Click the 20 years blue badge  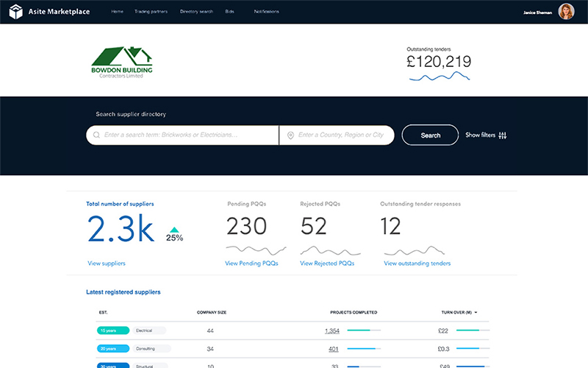[x=113, y=348]
